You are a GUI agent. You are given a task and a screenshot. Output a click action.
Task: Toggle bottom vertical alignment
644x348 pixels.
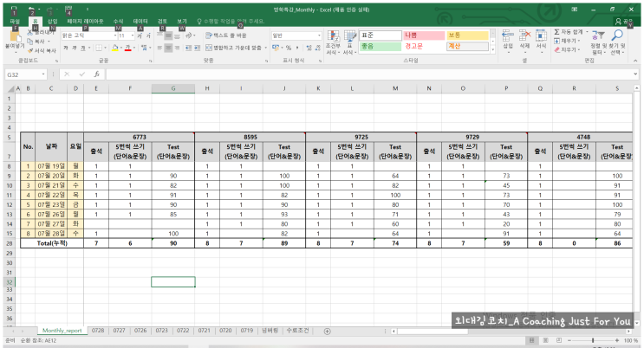click(x=177, y=35)
